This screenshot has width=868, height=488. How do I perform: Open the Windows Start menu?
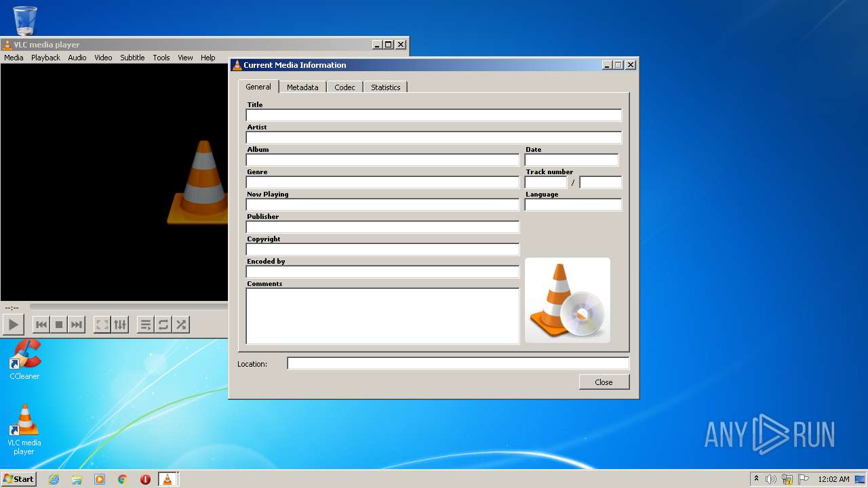pyautogui.click(x=19, y=479)
